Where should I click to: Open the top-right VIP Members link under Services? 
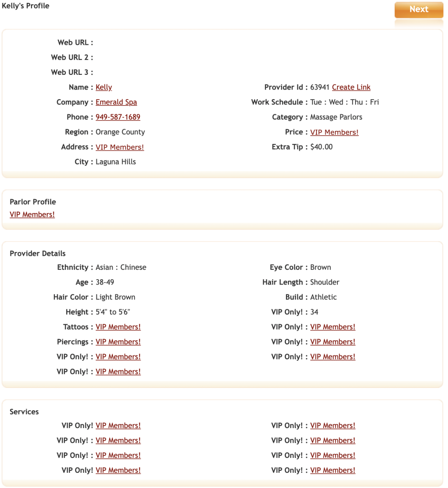(x=333, y=426)
